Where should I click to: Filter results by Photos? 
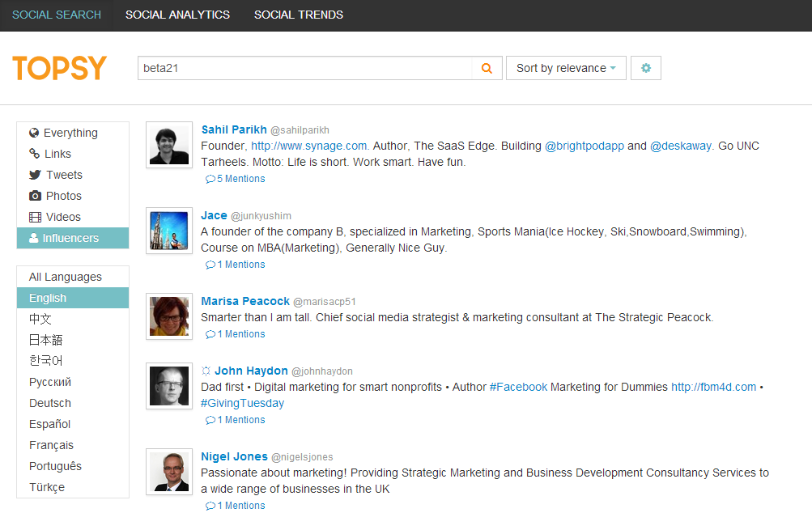tap(63, 196)
